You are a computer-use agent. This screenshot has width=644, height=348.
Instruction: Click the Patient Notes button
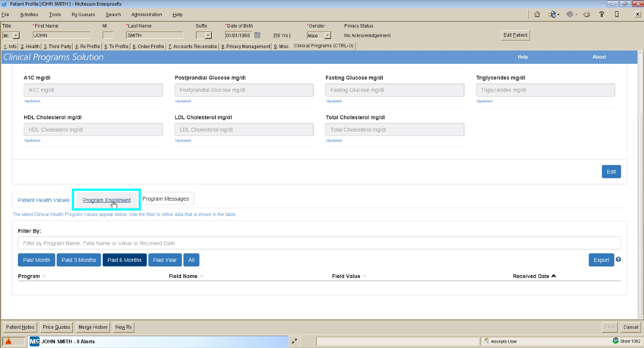pos(20,327)
